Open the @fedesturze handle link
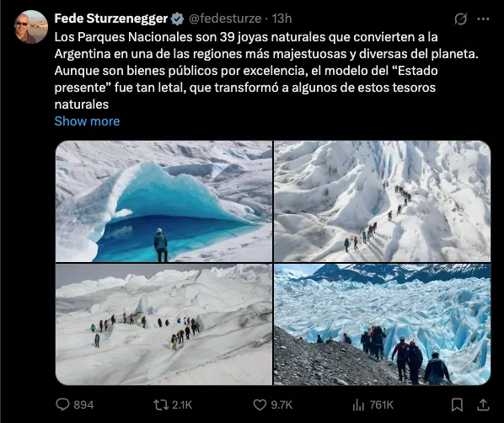Screen dimensions: 504x423 pyautogui.click(x=225, y=19)
